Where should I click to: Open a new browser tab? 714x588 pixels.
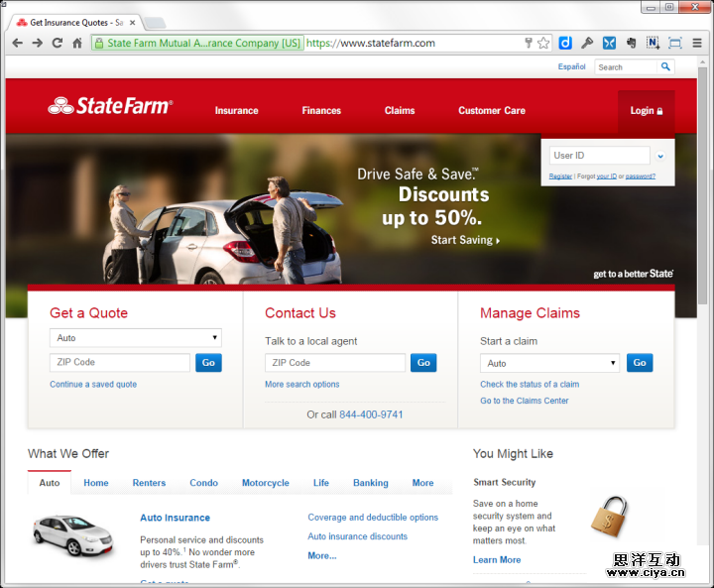click(155, 23)
